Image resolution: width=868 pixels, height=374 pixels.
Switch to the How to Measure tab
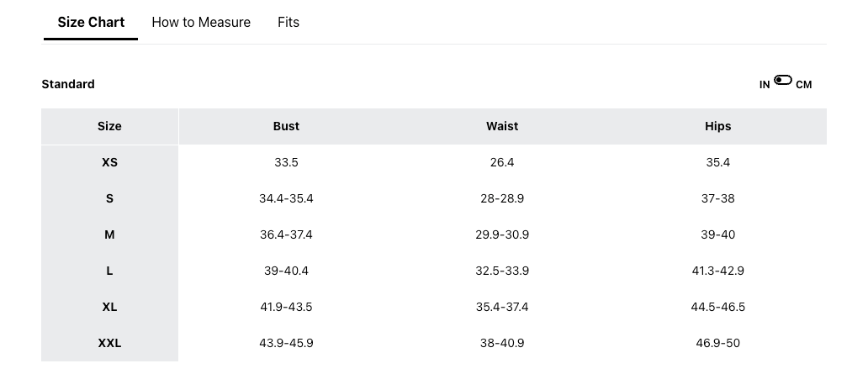[201, 23]
